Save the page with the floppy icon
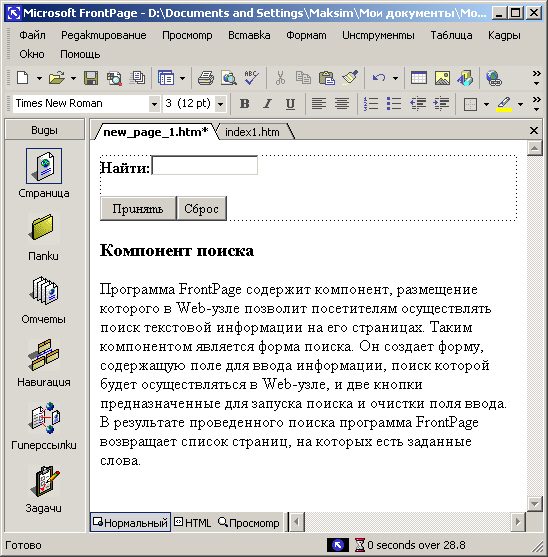Screen dimensions: 548x557 (x=91, y=78)
